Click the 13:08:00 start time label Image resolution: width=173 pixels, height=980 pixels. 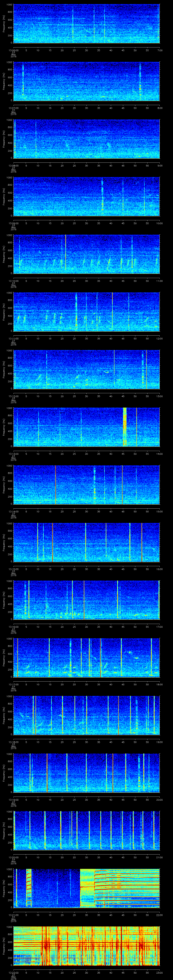pyautogui.click(x=14, y=165)
